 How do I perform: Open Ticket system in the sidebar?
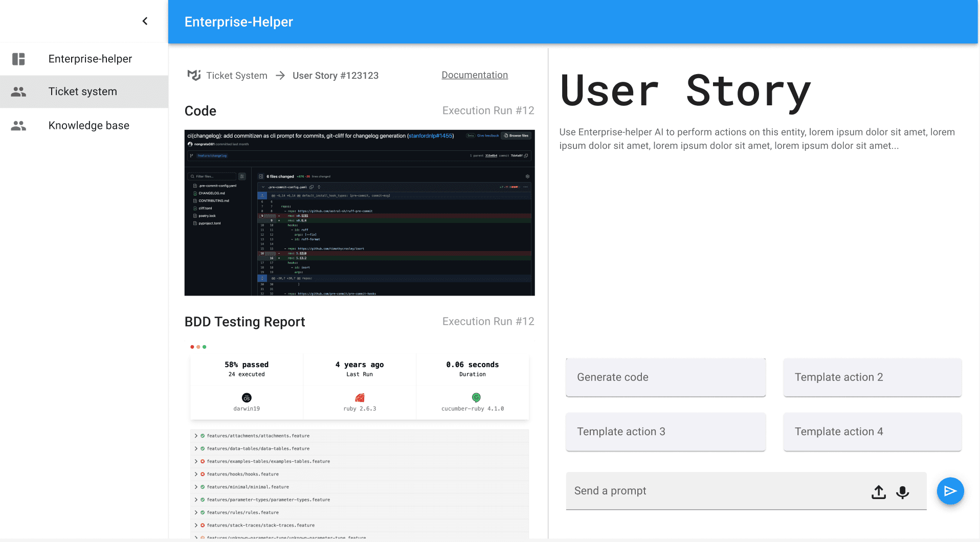coord(83,92)
